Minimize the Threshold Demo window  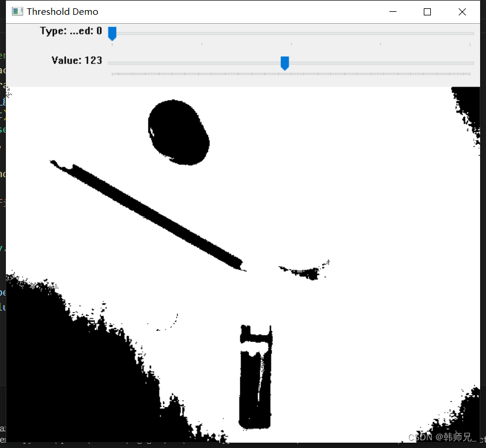coord(393,11)
